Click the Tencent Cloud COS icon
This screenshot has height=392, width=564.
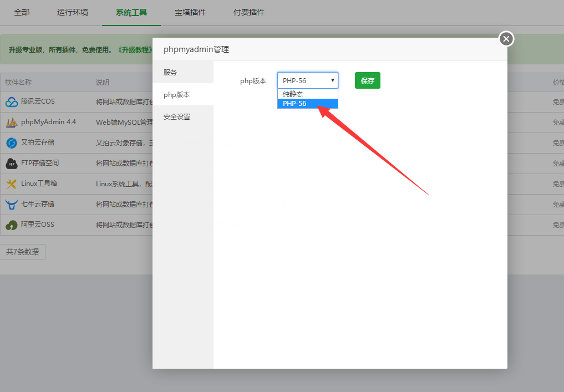[x=12, y=102]
